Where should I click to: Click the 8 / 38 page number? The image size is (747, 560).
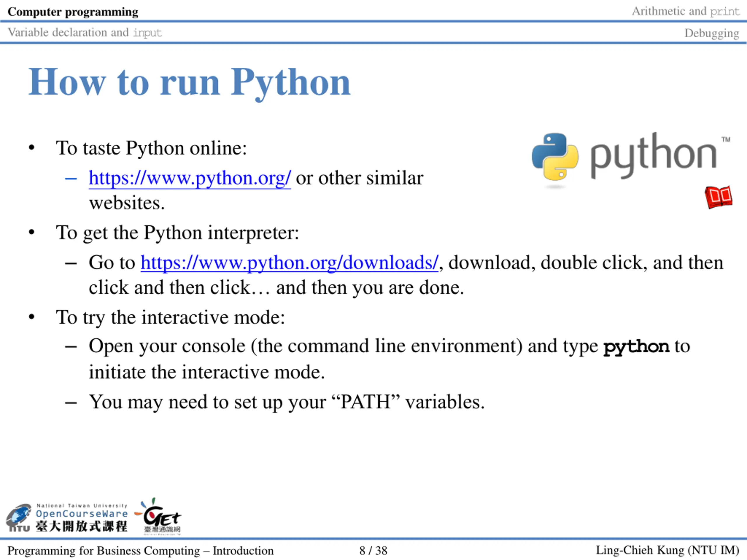pos(373,551)
